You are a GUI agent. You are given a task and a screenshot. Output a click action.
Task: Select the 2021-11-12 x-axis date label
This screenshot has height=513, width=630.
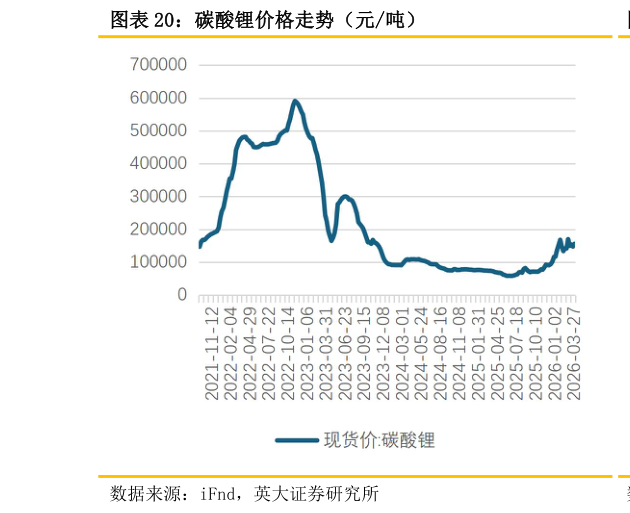(212, 353)
